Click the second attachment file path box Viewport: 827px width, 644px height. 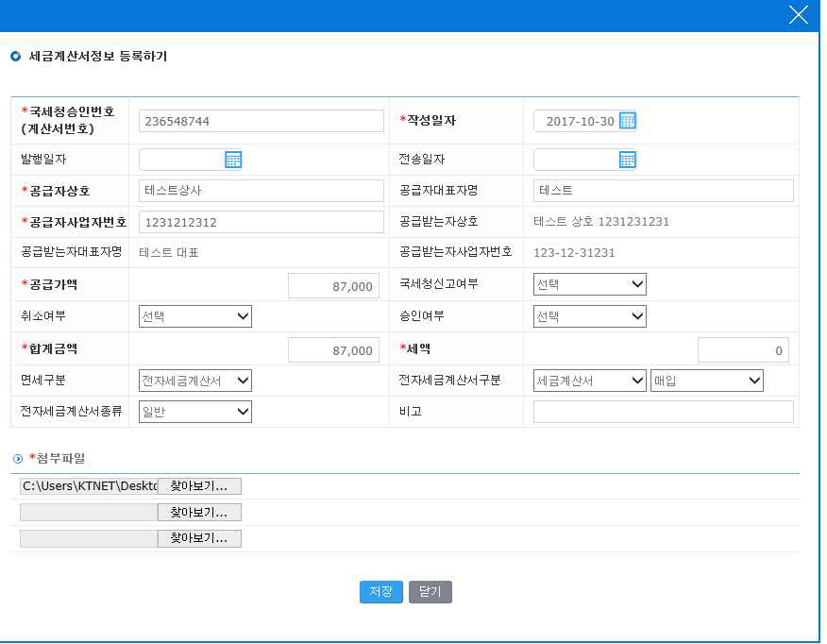89,512
